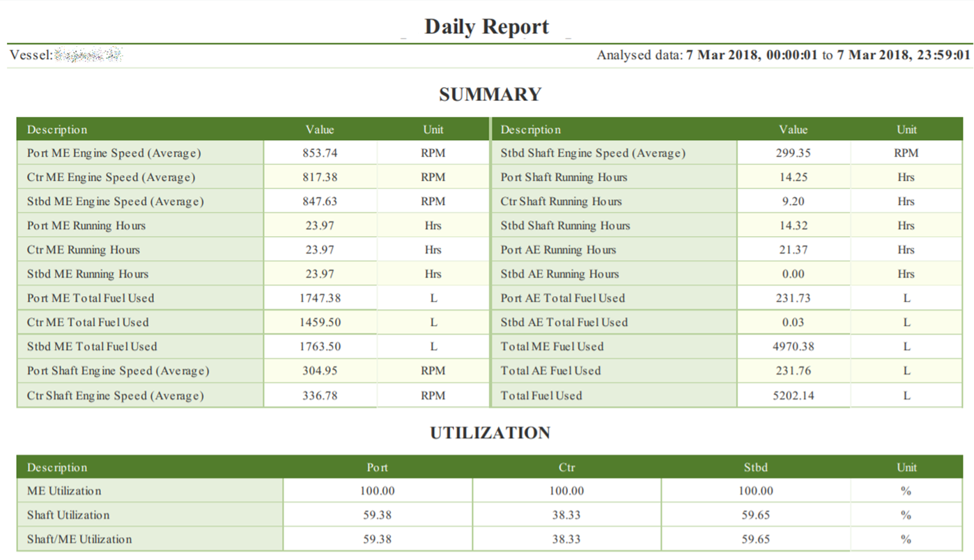This screenshot has width=974, height=560.
Task: Click the 9.20 value cell
Action: point(794,202)
